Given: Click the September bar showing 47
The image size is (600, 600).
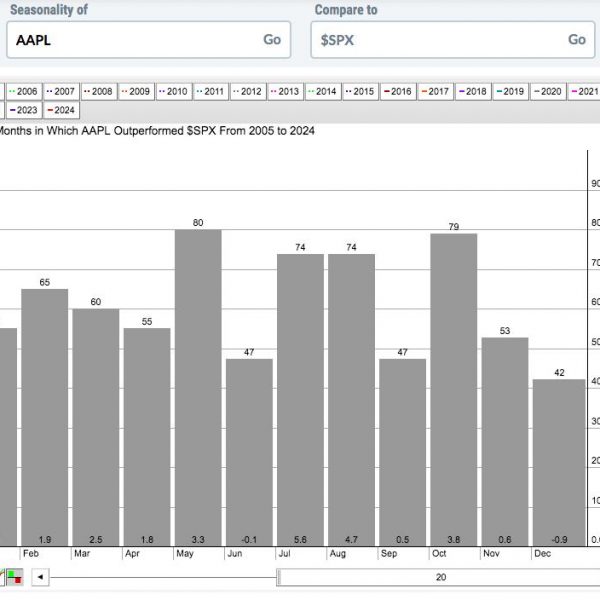Looking at the screenshot, I should coord(403,452).
